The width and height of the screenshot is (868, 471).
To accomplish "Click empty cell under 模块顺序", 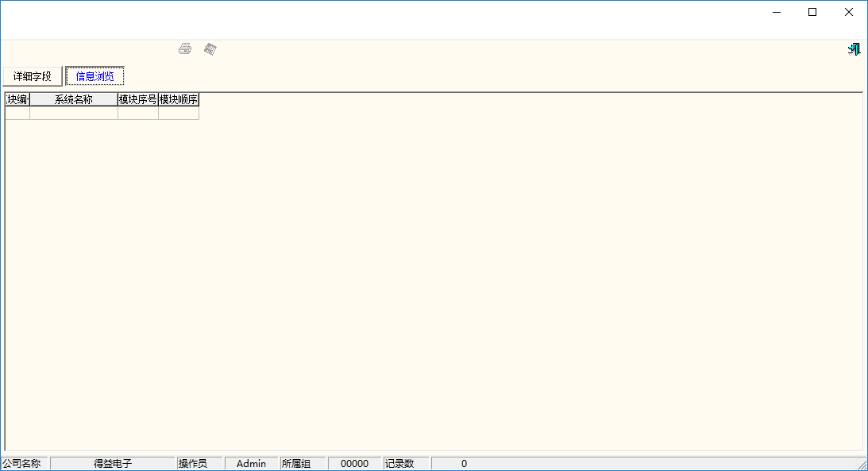I will pyautogui.click(x=178, y=113).
